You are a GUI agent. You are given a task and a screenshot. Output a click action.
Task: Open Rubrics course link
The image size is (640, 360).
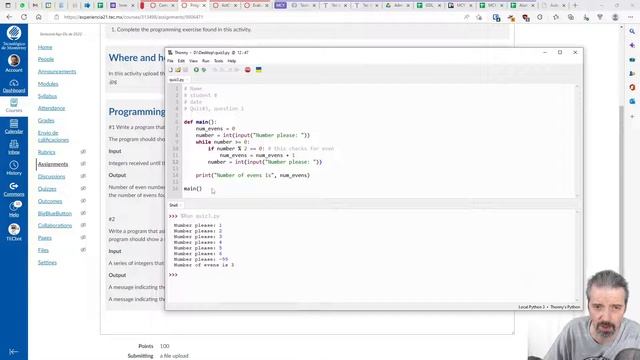(x=47, y=152)
